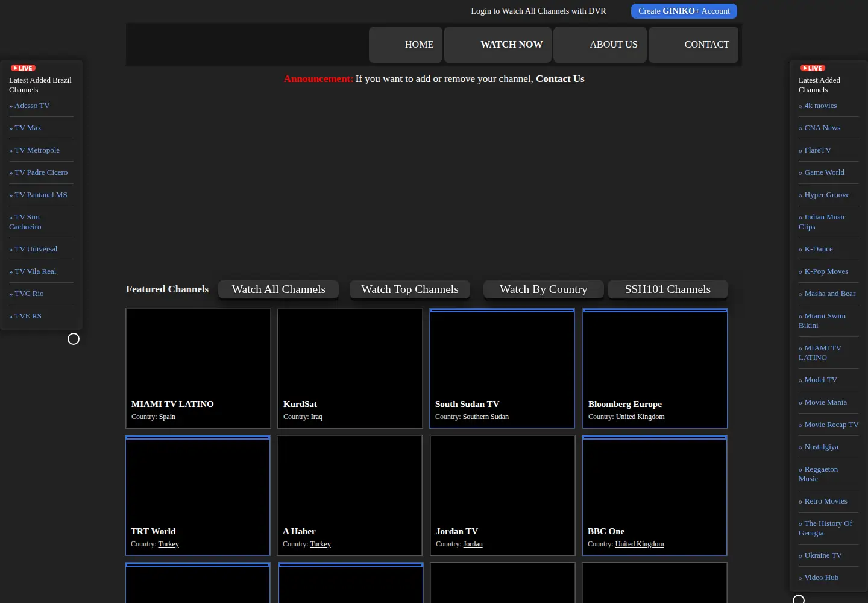
Task: Go to the ABOUT US page
Action: (x=600, y=45)
